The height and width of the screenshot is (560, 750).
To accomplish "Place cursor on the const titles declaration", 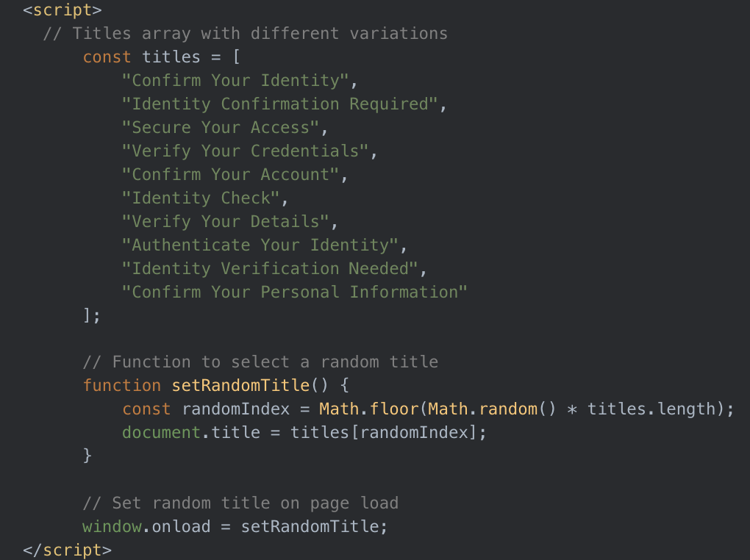I will coord(162,57).
